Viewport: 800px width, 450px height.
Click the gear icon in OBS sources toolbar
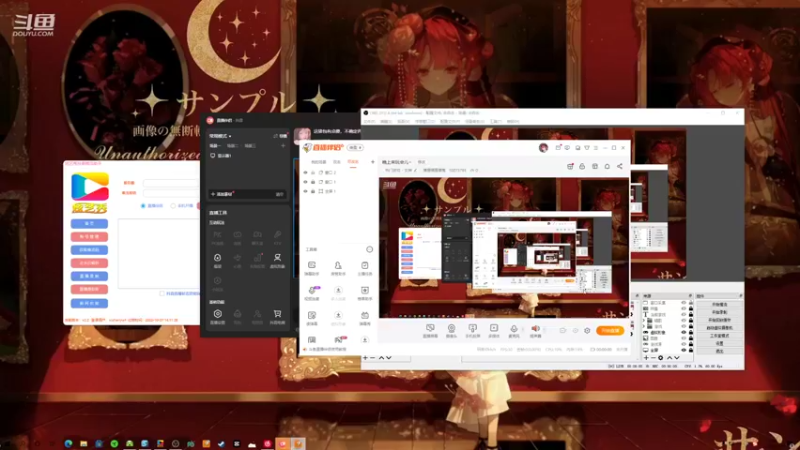[x=661, y=358]
